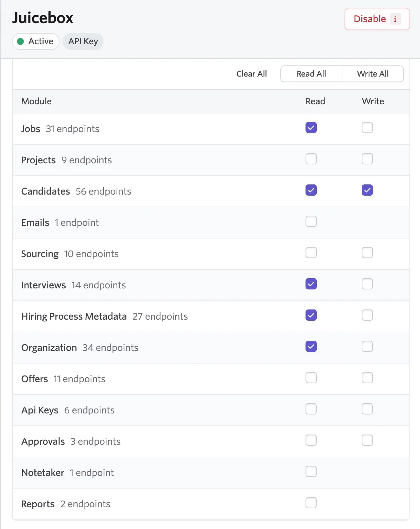Uncheck Read permission for Organization
This screenshot has width=420, height=529.
pyautogui.click(x=311, y=346)
